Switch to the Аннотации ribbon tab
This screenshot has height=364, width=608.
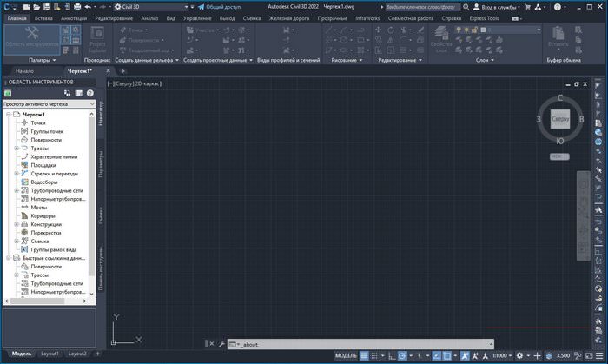coord(74,17)
